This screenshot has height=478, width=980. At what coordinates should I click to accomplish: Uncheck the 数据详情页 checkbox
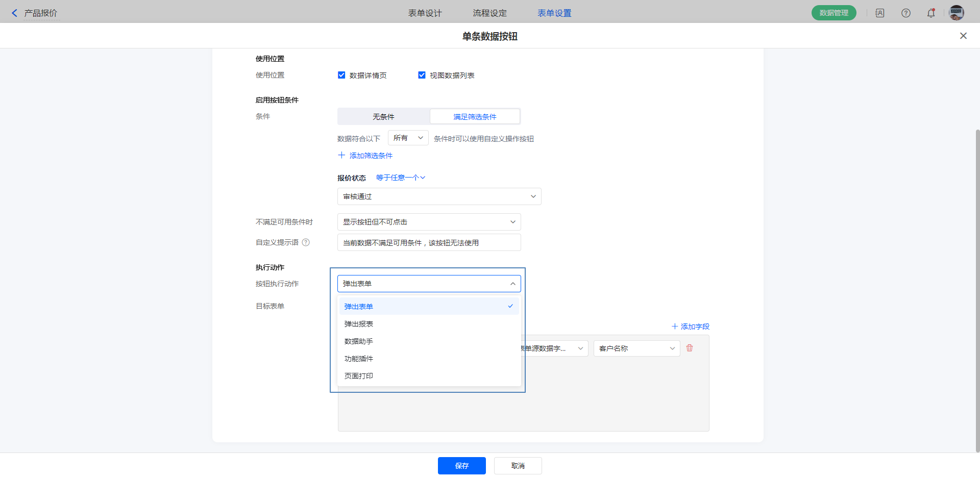341,75
